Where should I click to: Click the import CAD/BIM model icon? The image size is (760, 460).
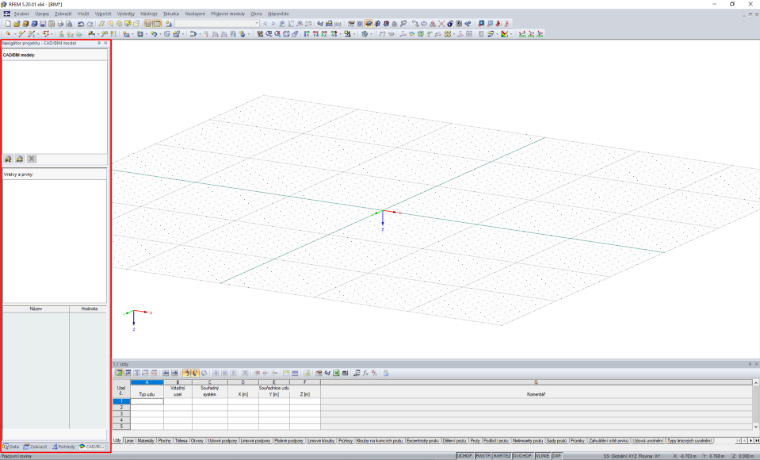coord(8,159)
